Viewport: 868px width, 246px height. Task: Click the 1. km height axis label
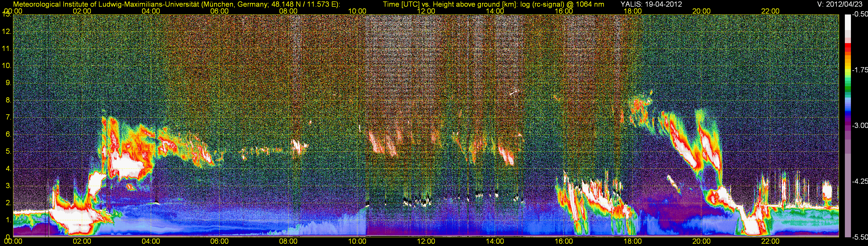[8, 219]
